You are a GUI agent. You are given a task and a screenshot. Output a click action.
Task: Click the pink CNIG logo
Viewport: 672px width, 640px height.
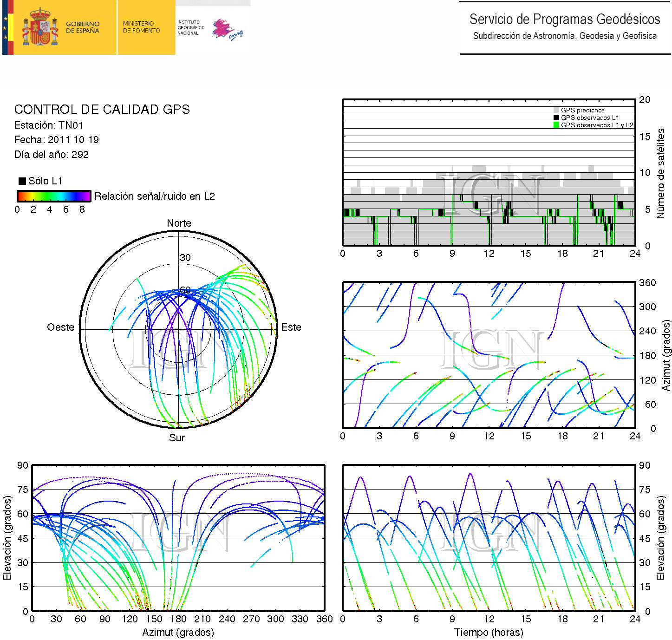point(227,30)
